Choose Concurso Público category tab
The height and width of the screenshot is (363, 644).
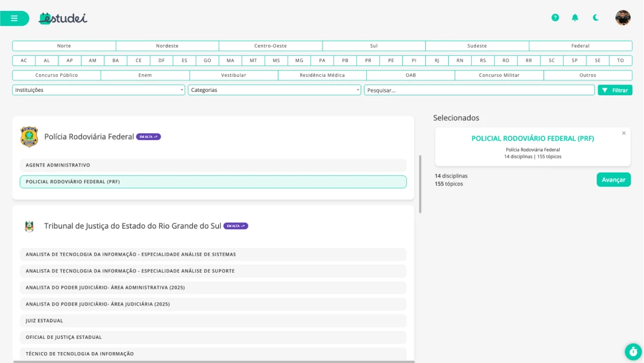tap(57, 75)
